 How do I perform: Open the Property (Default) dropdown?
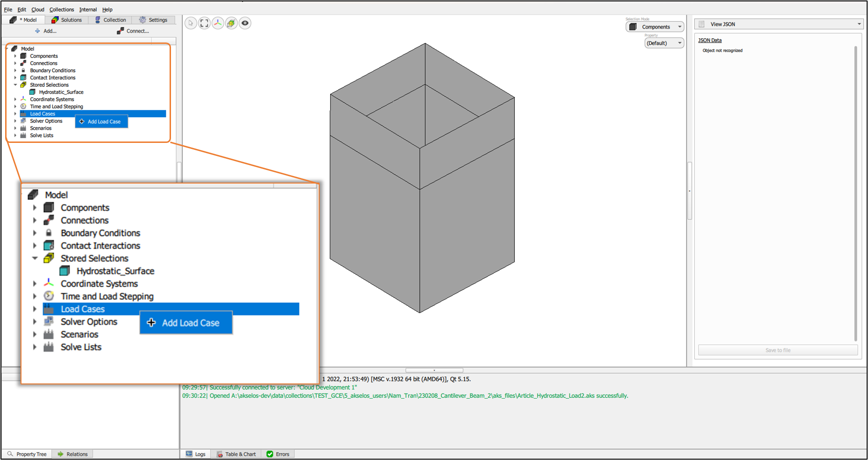[664, 43]
